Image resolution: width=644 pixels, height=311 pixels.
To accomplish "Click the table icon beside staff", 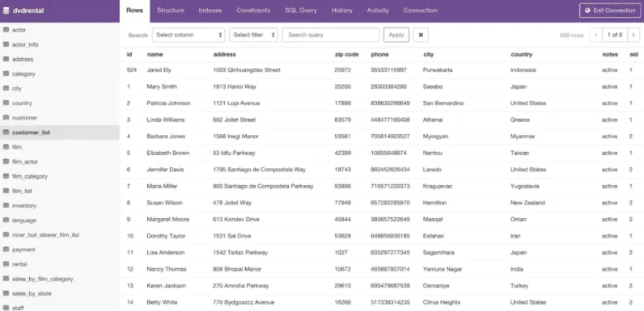I will point(6,308).
